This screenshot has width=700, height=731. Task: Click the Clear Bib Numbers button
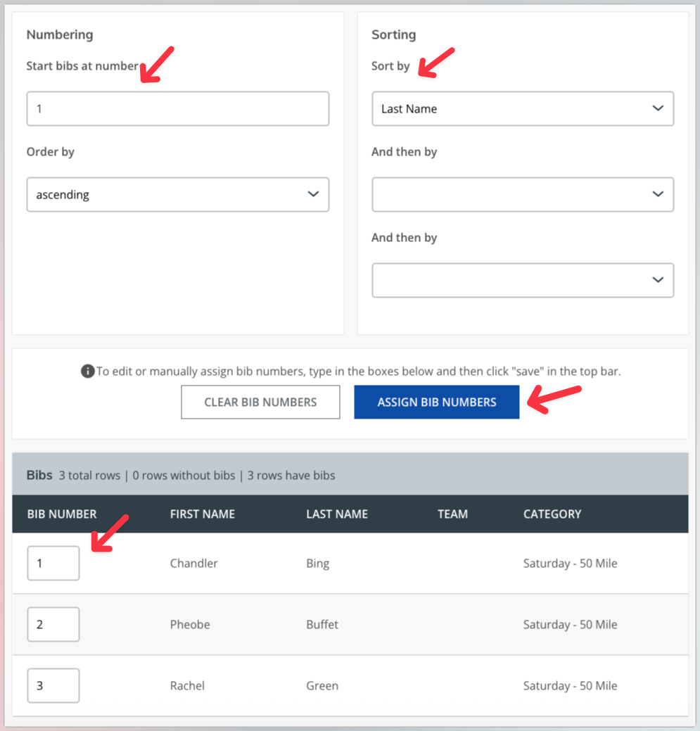(260, 402)
